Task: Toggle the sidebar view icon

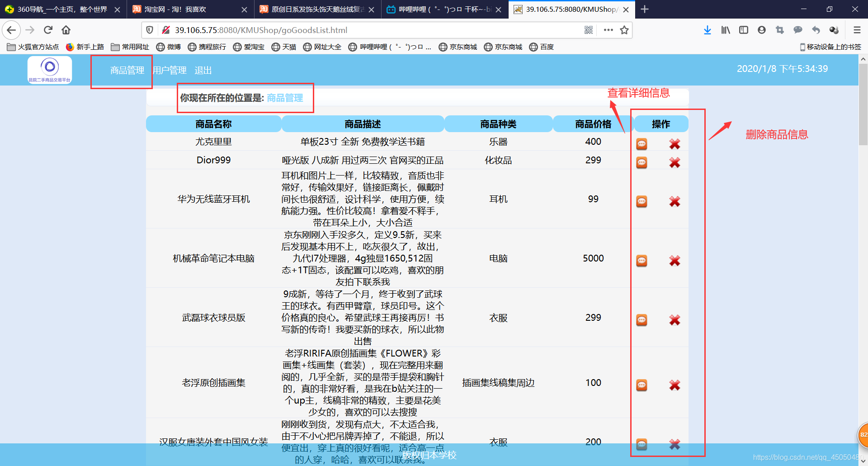Action: tap(744, 30)
